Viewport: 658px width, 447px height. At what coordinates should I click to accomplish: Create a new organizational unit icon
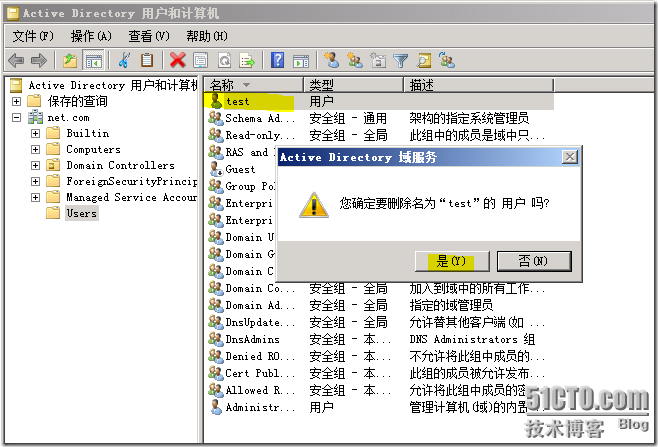(x=378, y=60)
